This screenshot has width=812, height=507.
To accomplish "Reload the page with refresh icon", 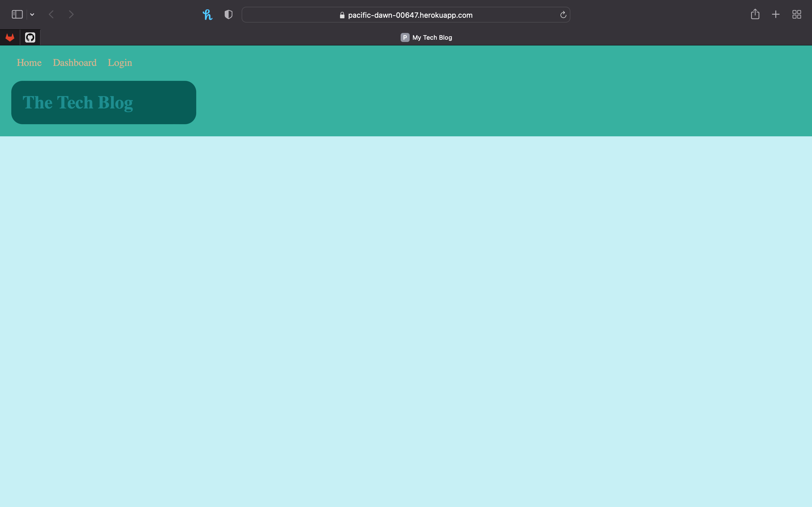I will click(563, 15).
